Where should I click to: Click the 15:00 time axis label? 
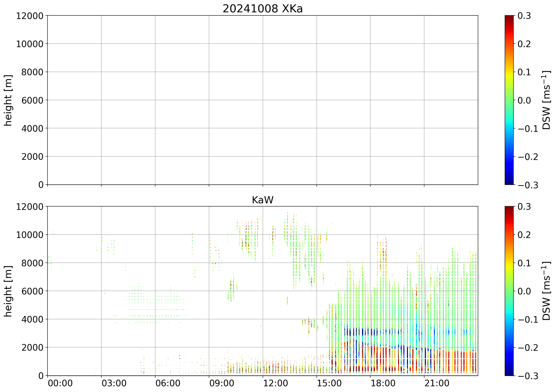pyautogui.click(x=329, y=383)
